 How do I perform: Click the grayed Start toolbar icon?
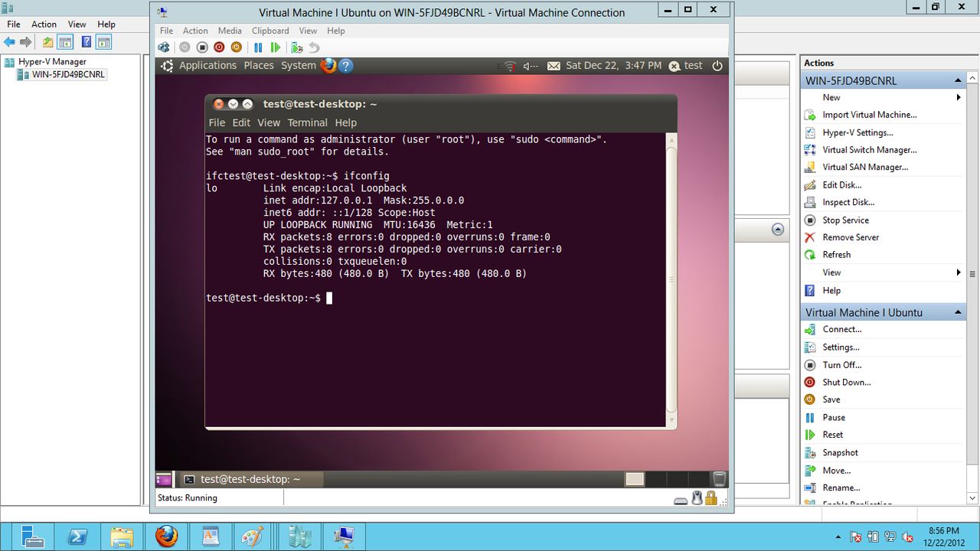click(x=185, y=47)
